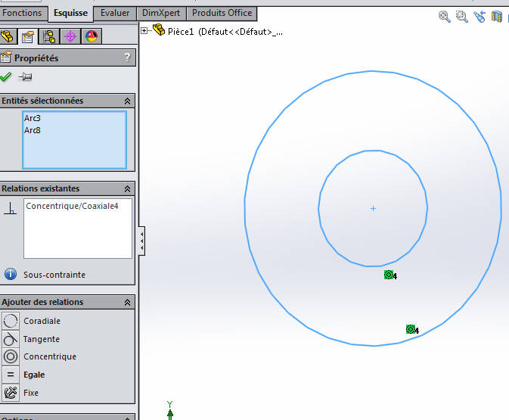Click the Section View icon
This screenshot has height=420, width=509.
(497, 16)
